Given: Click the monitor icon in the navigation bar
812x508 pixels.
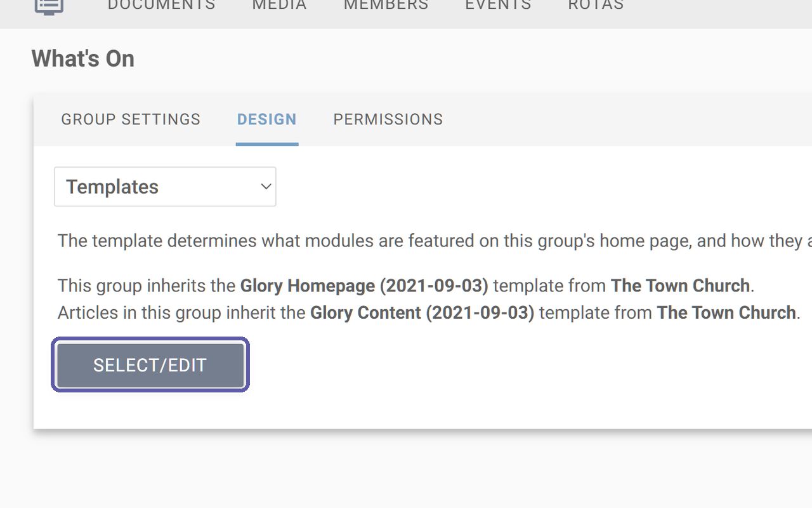Looking at the screenshot, I should point(49,6).
